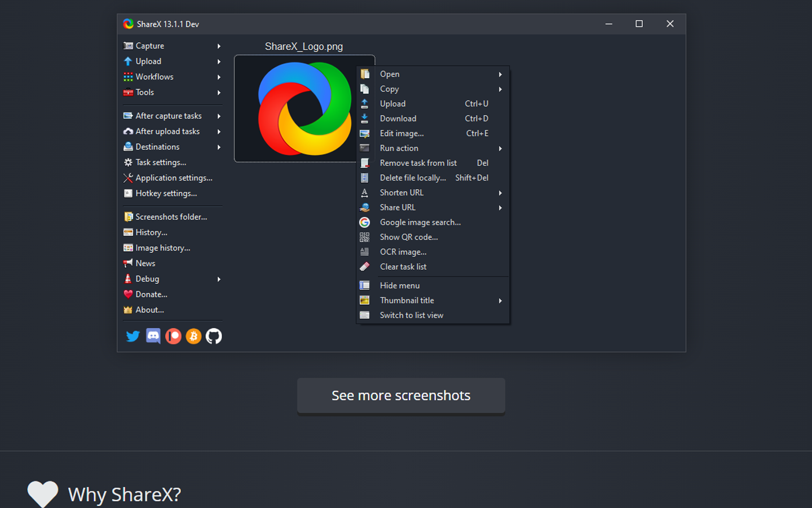This screenshot has width=812, height=508.
Task: Select Copy in the context menu
Action: click(x=433, y=89)
